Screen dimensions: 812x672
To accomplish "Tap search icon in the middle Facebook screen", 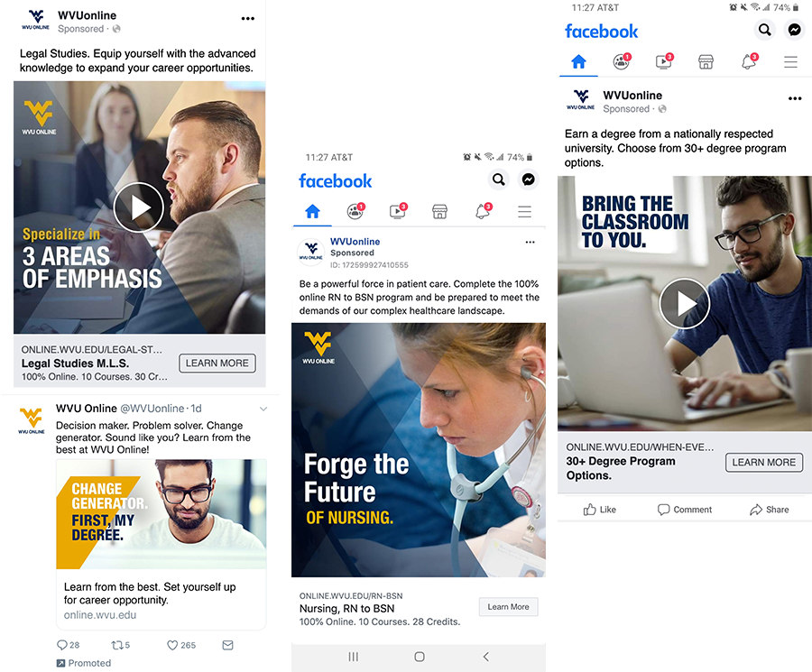I will [x=498, y=180].
